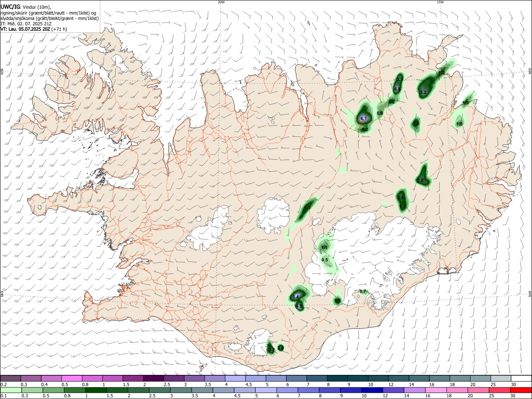Screen dimensions: 532x399
Task: Select the 0.5 green swatch in bottom legend row
Action: tap(53, 390)
